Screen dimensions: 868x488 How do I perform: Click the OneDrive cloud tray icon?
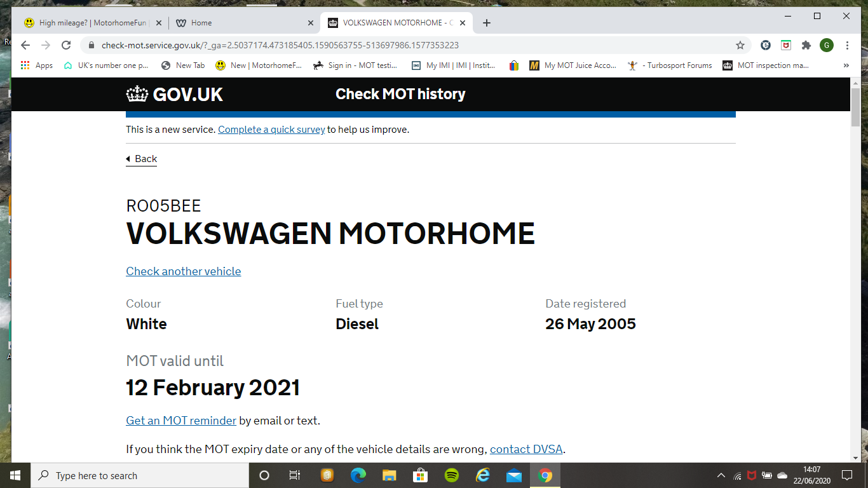point(782,475)
